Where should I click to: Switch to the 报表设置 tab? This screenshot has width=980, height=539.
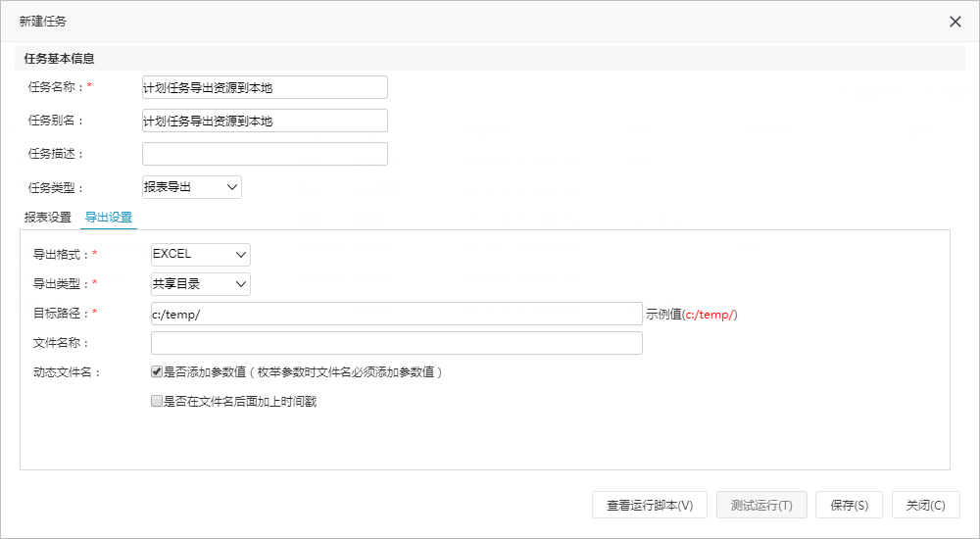coord(48,218)
